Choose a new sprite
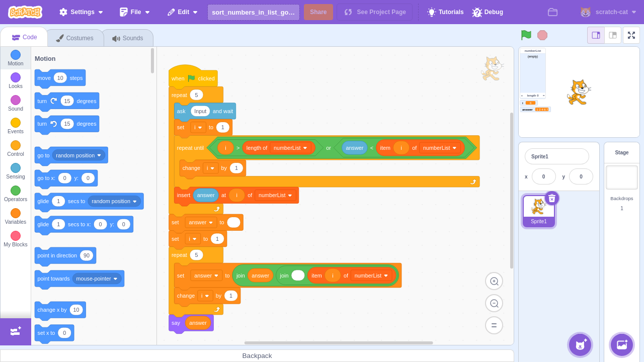 tap(580, 345)
